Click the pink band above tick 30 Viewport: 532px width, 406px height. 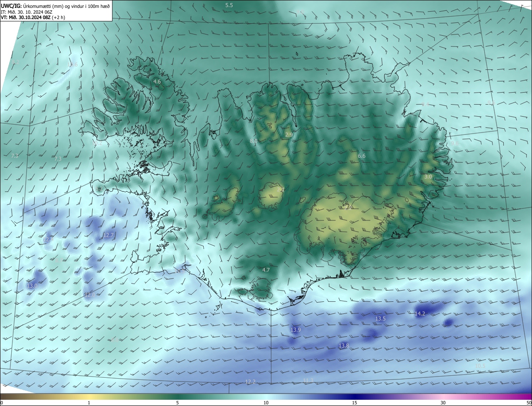pyautogui.click(x=443, y=397)
